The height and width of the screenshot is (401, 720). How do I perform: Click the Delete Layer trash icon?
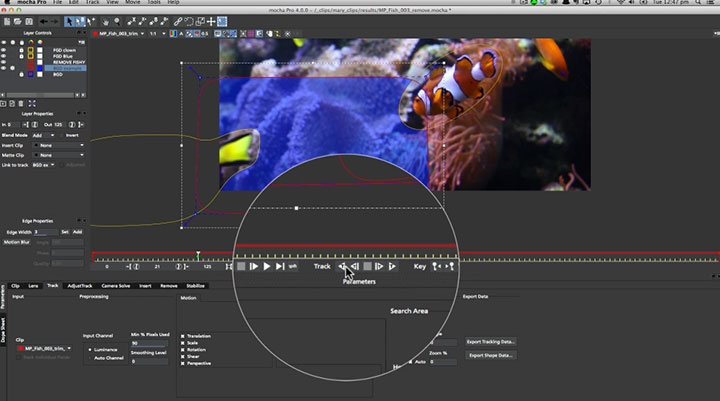[21, 104]
